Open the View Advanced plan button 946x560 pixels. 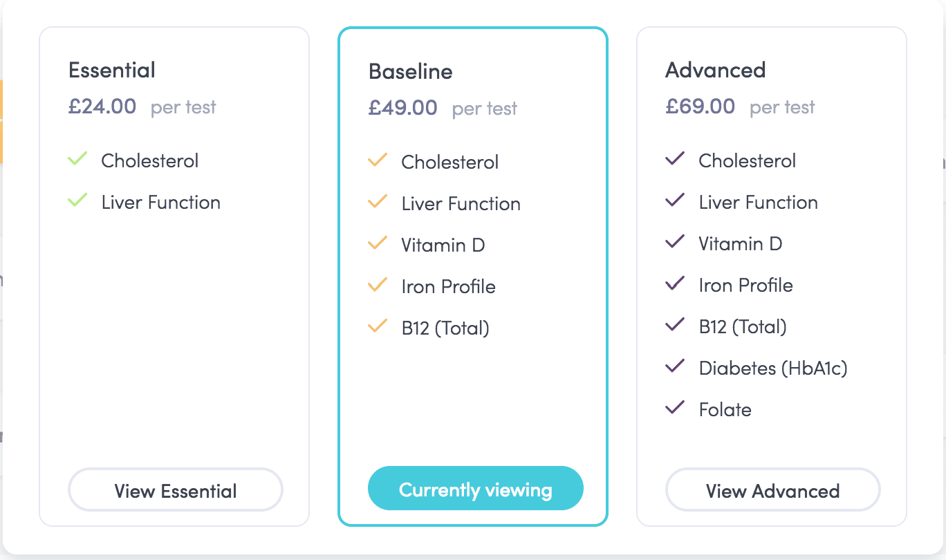[x=773, y=490]
